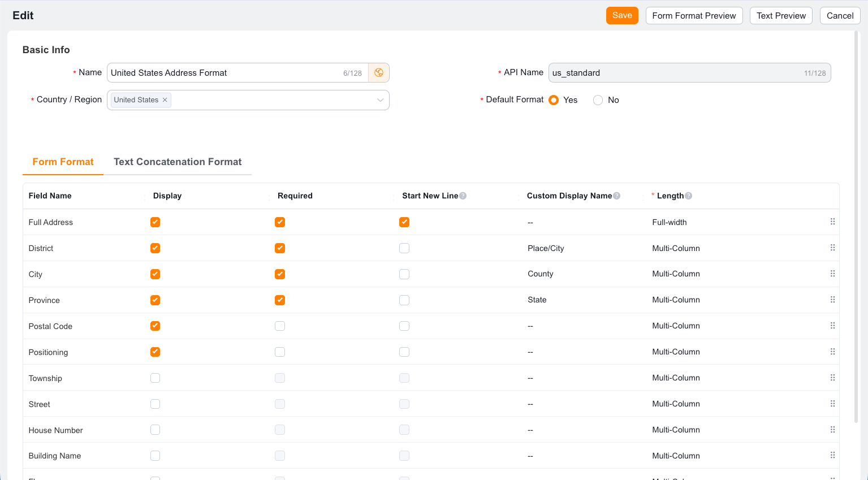Uncheck Display for Full Address
This screenshot has height=480, width=868.
tap(155, 222)
